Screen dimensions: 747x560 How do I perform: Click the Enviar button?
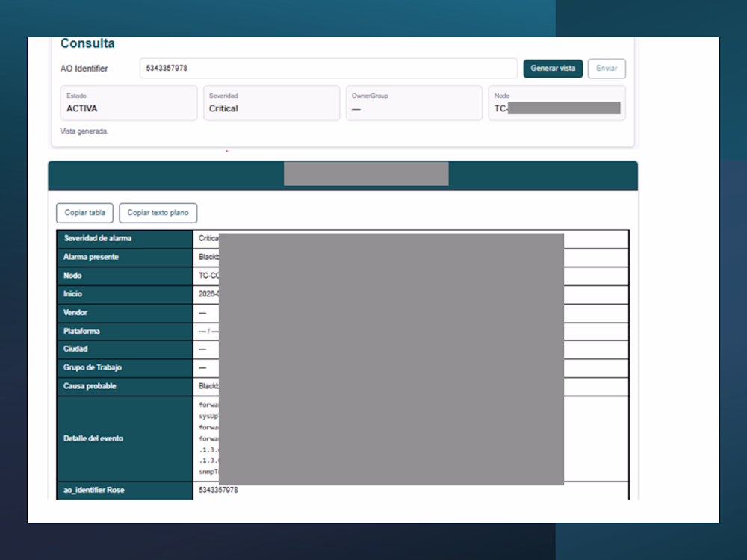[607, 69]
